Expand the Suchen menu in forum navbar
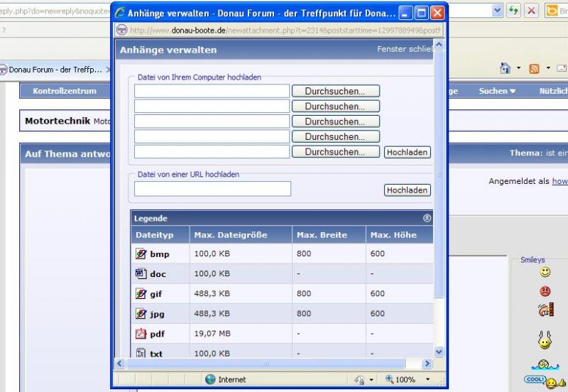The height and width of the screenshot is (392, 568). click(x=497, y=91)
